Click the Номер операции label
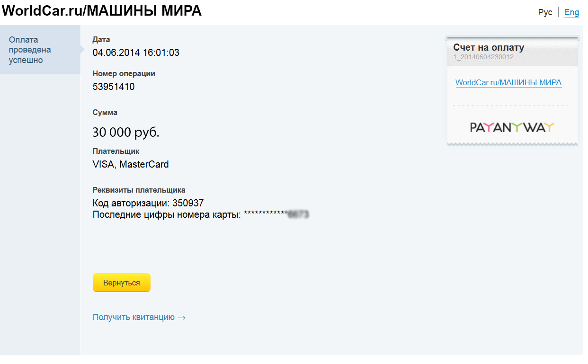This screenshot has width=588, height=364. tap(124, 74)
